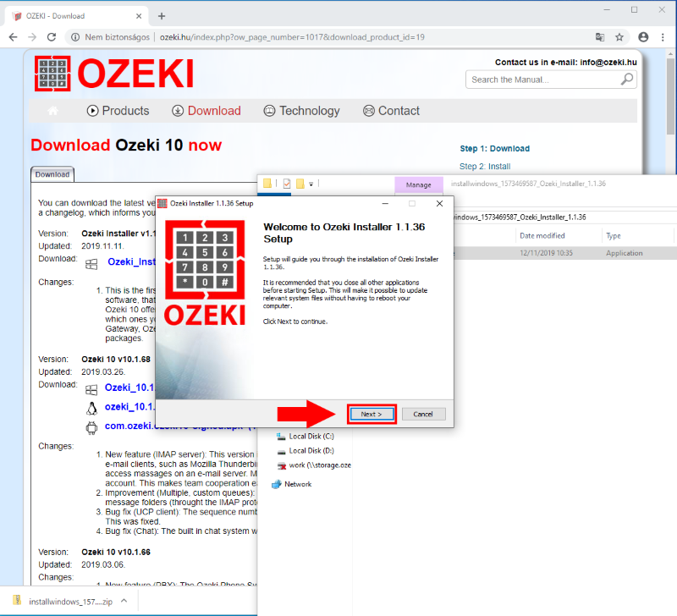Screen dimensions: 677x616
Task: Click the browser page scrollbar thumb
Action: click(x=670, y=96)
